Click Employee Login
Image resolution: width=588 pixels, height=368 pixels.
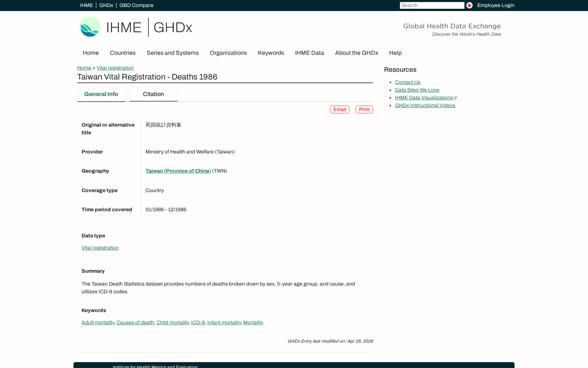pyautogui.click(x=496, y=5)
